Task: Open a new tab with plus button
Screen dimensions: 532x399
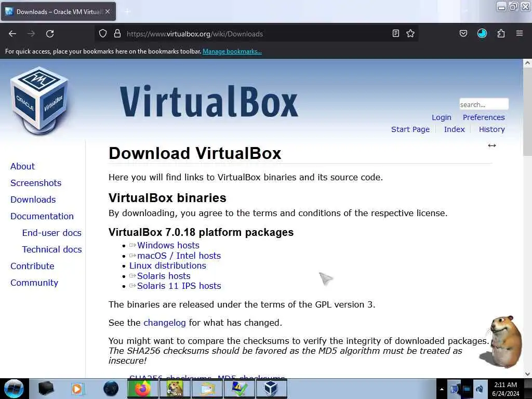Action: [x=127, y=11]
